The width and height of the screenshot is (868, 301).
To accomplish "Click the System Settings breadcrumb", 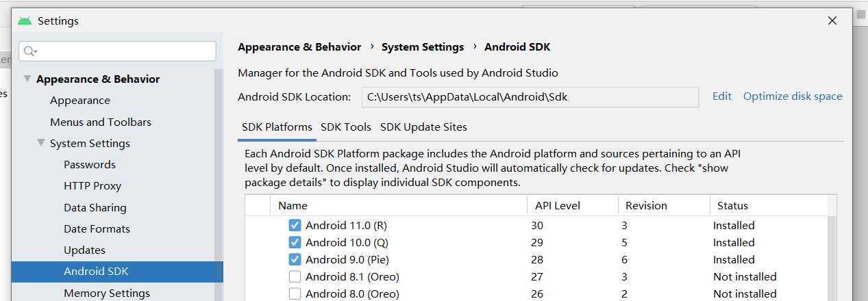I will [x=423, y=47].
